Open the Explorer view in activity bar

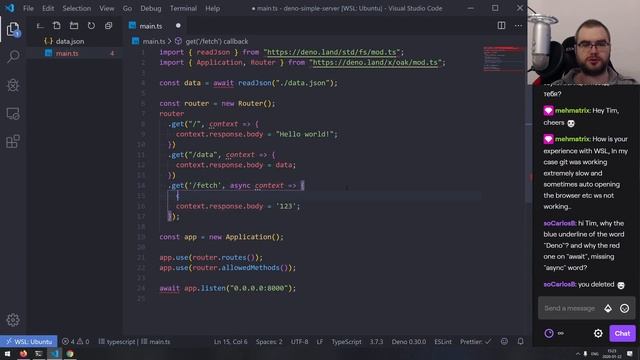coord(13,29)
